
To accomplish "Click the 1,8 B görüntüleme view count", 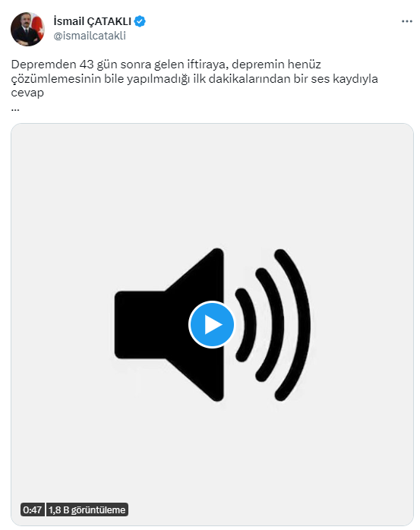I will point(87,509).
